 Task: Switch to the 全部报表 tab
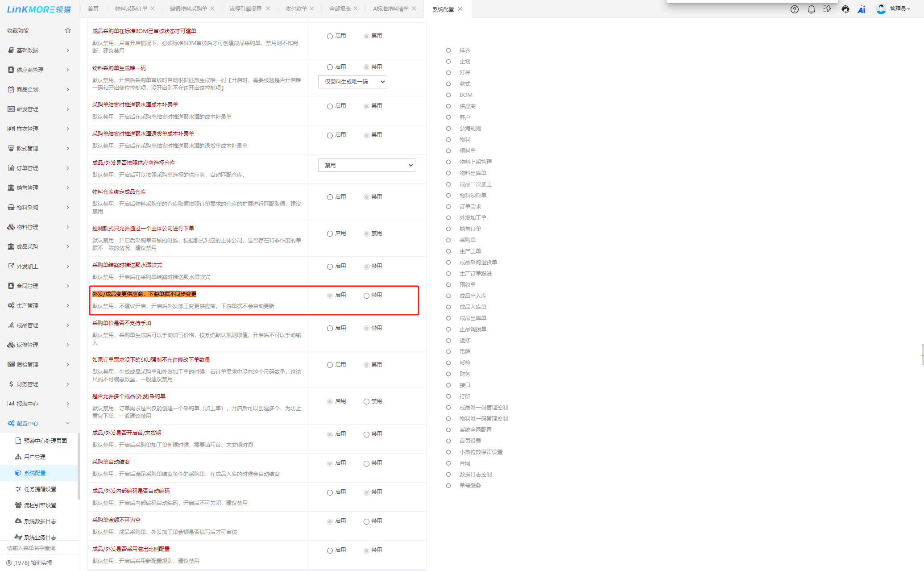(x=340, y=8)
